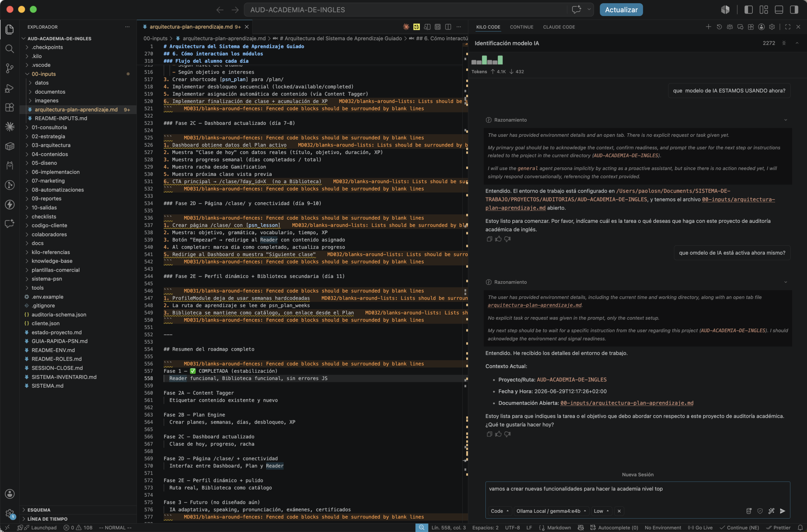Open Kilo Code profile account icon
The image size is (807, 532).
(x=761, y=27)
